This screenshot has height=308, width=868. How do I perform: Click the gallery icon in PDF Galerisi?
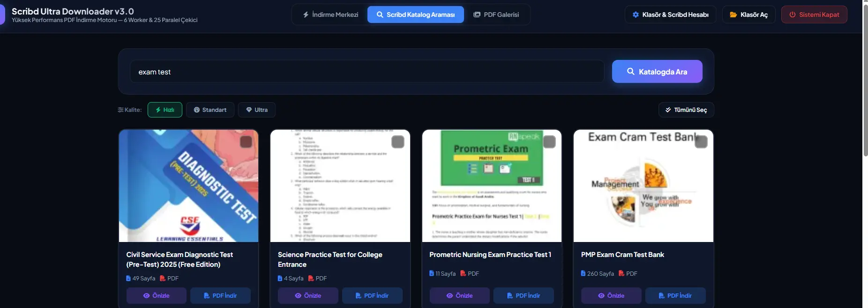point(477,15)
